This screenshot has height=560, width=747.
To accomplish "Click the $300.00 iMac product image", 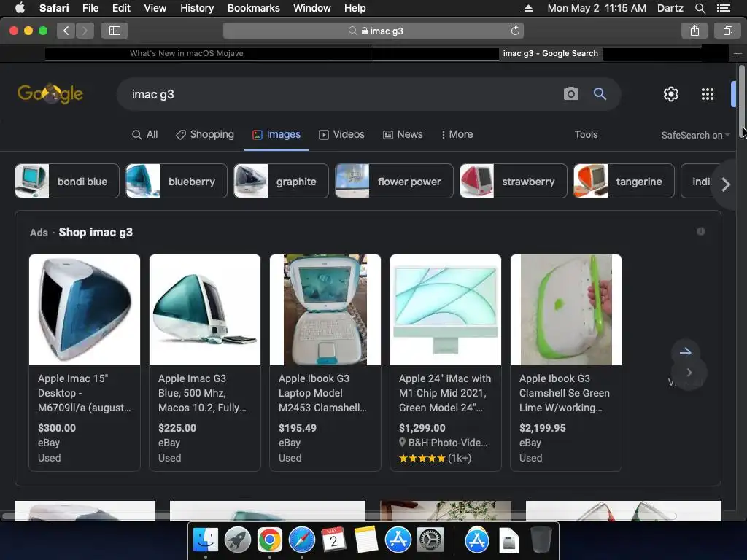I will point(85,309).
